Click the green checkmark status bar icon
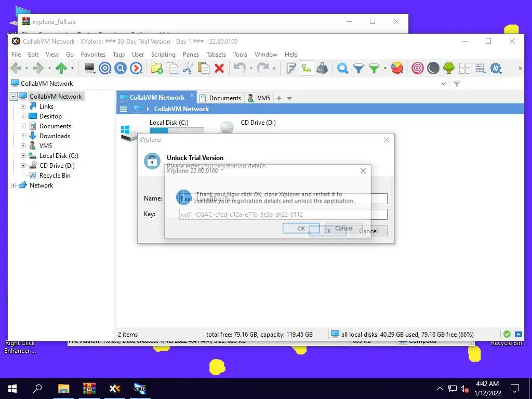 click(507, 334)
